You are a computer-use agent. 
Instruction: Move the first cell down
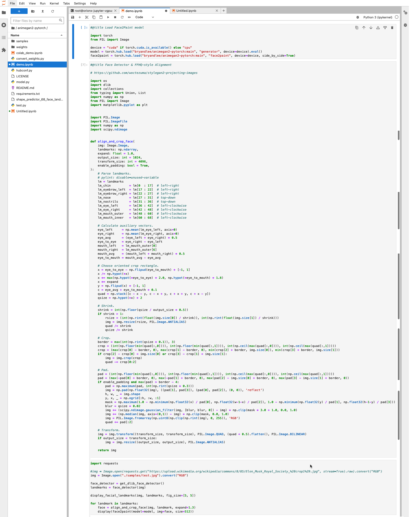(371, 28)
